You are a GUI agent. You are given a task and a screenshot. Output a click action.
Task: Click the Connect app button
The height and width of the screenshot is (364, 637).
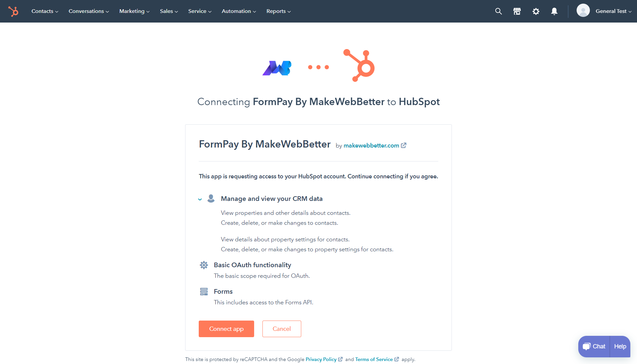pos(226,329)
